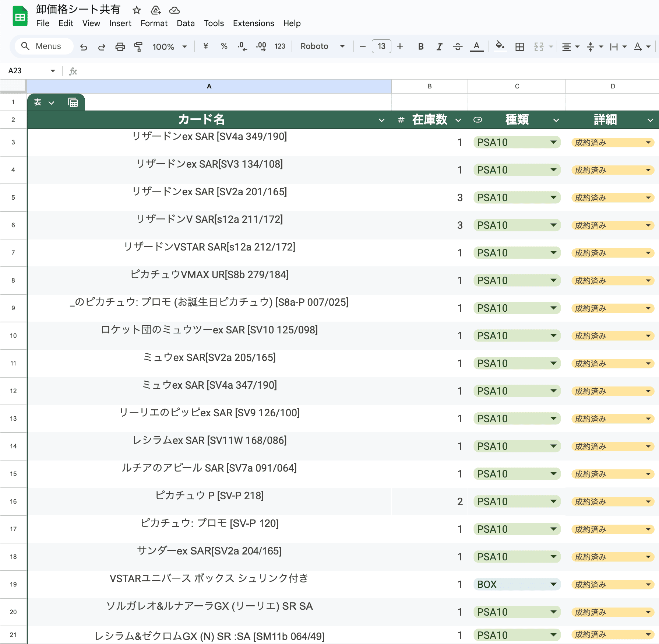Open the table view icon next to 表
Screen dimensions: 659x644
(x=73, y=102)
